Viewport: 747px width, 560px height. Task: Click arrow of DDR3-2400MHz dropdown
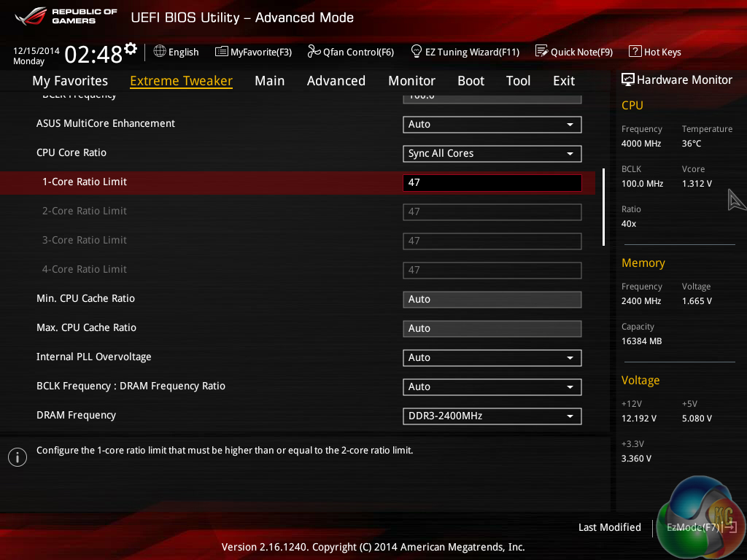[x=570, y=416]
